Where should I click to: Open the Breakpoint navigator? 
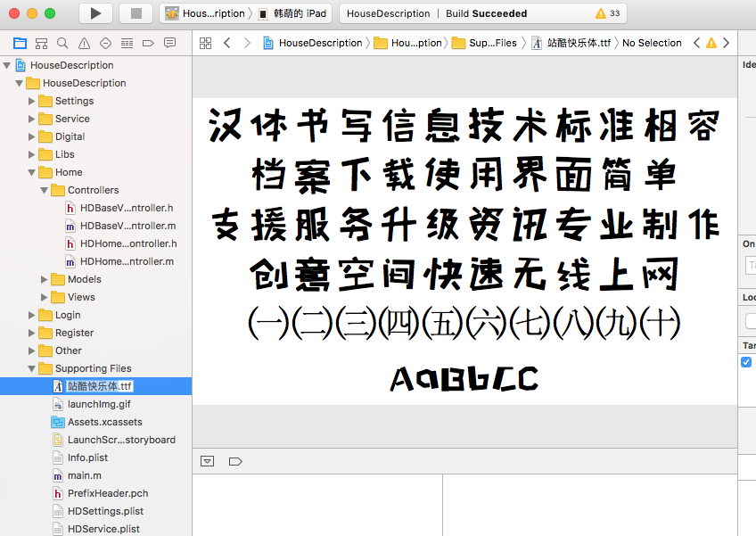(148, 43)
